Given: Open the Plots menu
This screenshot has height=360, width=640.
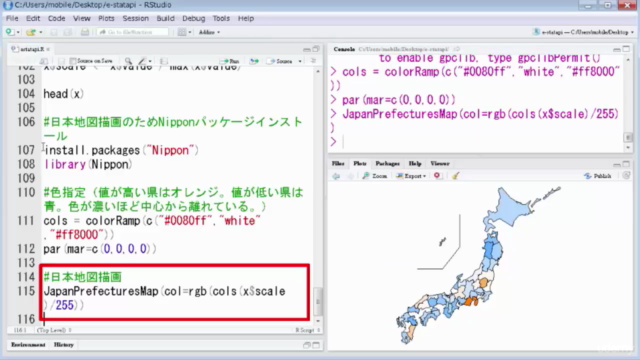Looking at the screenshot, I should 106,18.
